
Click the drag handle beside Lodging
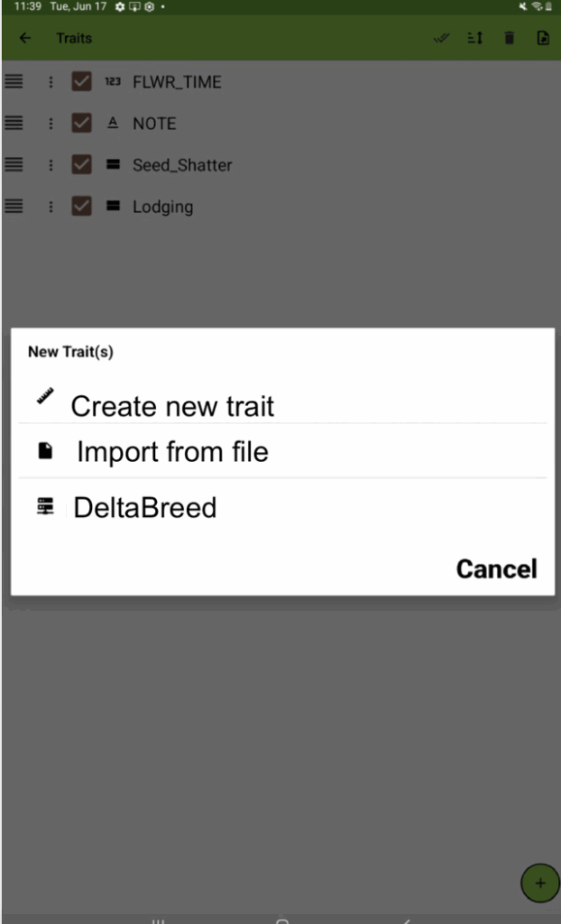click(14, 207)
